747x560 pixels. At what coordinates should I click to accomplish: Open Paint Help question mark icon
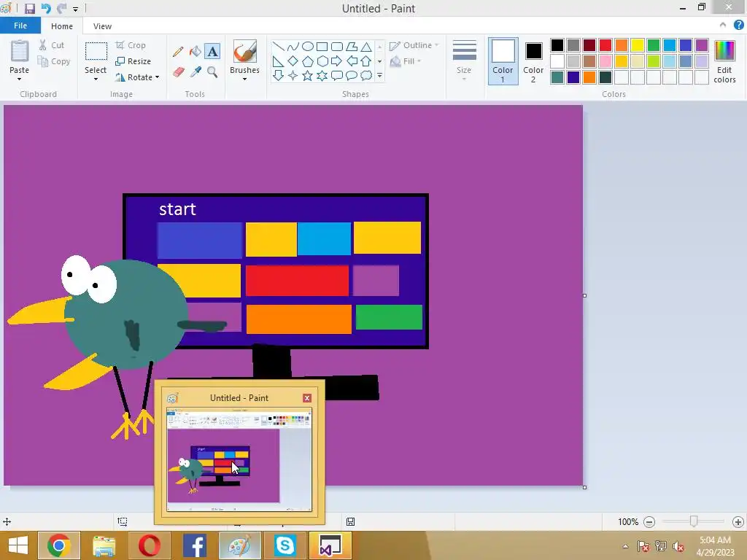click(738, 26)
